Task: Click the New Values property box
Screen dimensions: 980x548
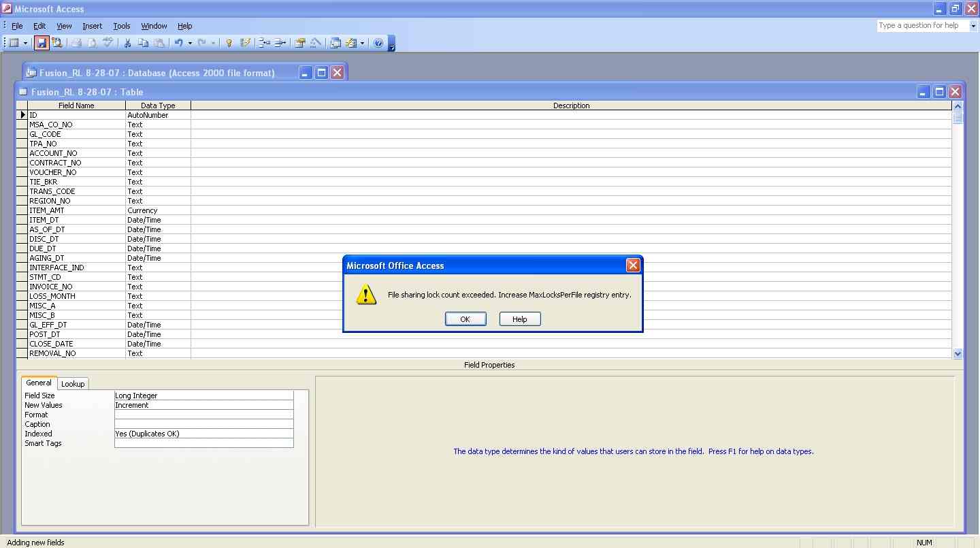Action: pyautogui.click(x=204, y=405)
